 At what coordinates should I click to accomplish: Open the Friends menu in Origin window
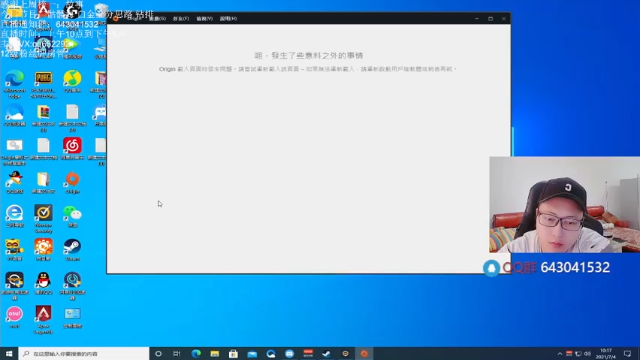click(181, 18)
